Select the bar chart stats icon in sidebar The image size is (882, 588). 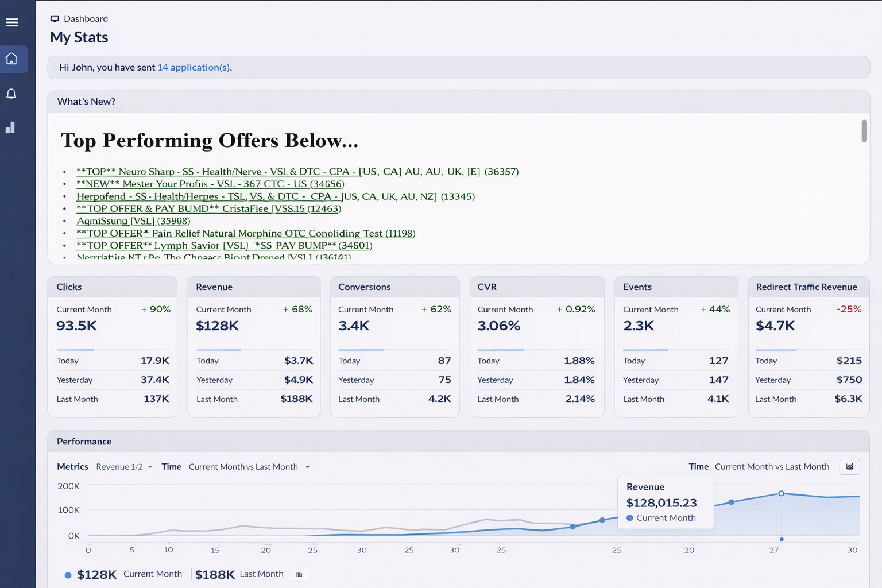(10, 127)
